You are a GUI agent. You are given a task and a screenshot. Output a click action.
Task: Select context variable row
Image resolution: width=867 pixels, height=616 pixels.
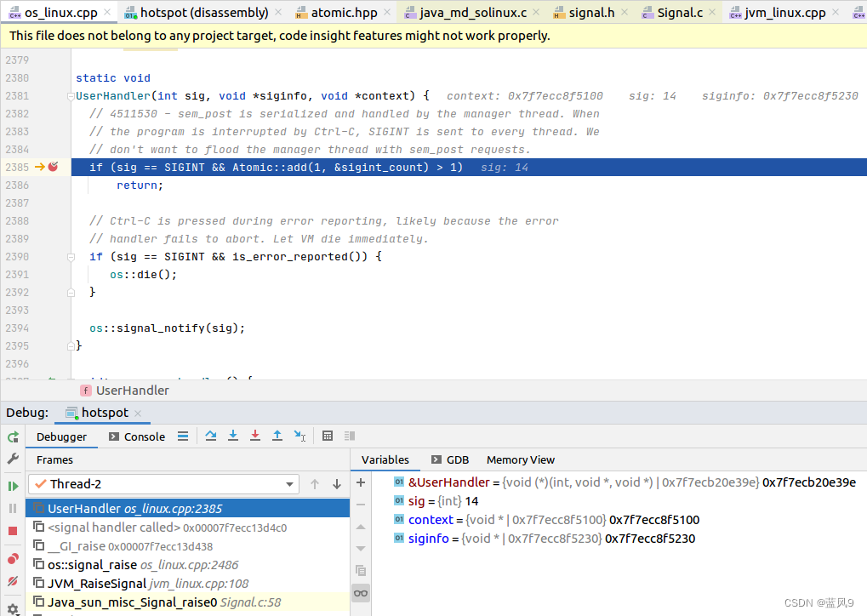[x=619, y=520]
